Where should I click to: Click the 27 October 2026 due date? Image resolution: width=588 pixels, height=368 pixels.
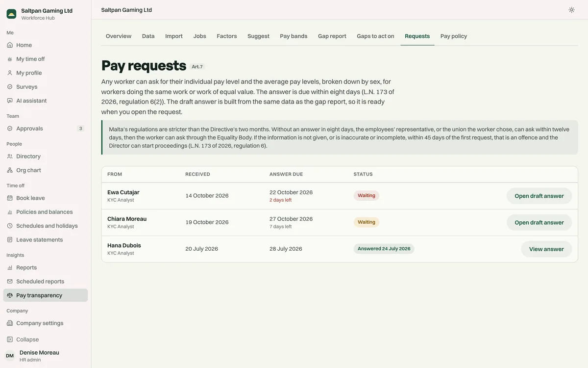[291, 219]
